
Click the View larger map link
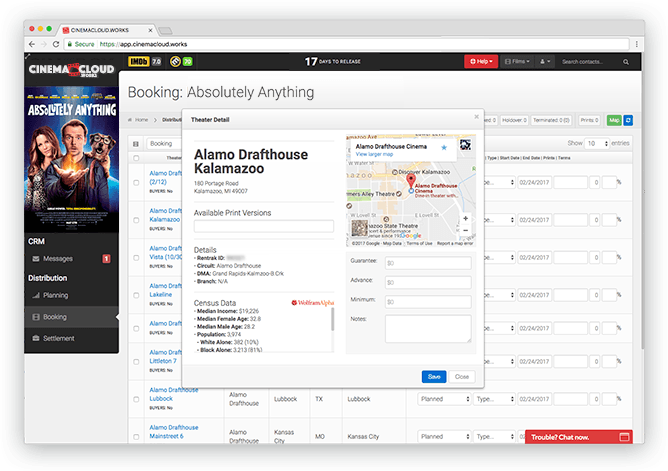pyautogui.click(x=375, y=155)
